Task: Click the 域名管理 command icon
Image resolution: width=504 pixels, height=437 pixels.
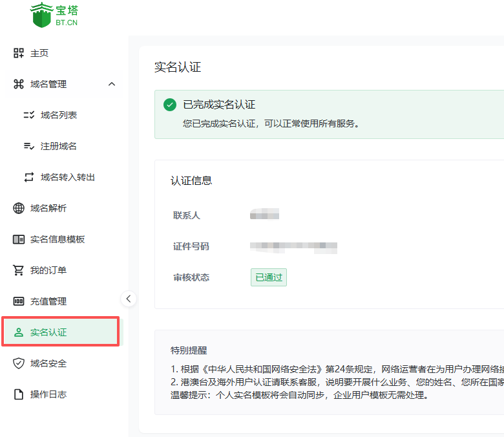Action: 19,84
